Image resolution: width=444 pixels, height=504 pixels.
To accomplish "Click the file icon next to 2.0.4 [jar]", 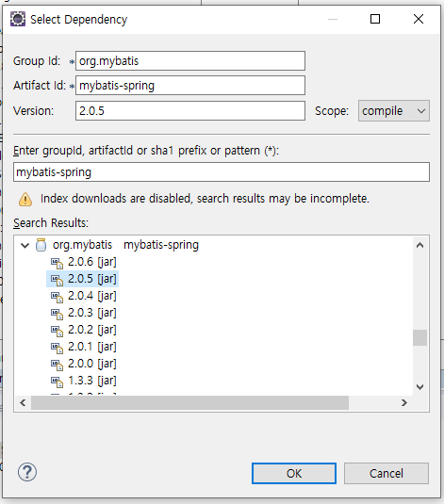I will pyautogui.click(x=57, y=297).
